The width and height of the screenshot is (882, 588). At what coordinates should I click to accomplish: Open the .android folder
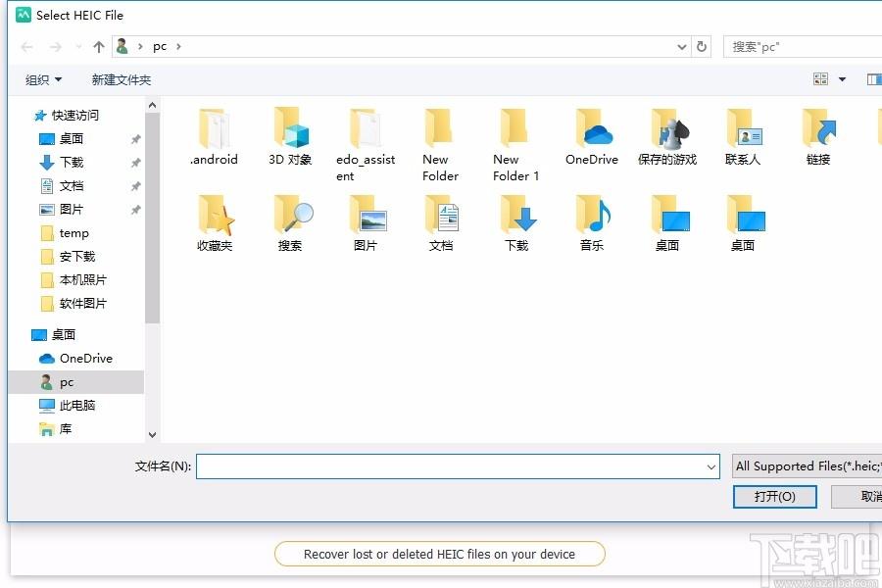point(215,138)
